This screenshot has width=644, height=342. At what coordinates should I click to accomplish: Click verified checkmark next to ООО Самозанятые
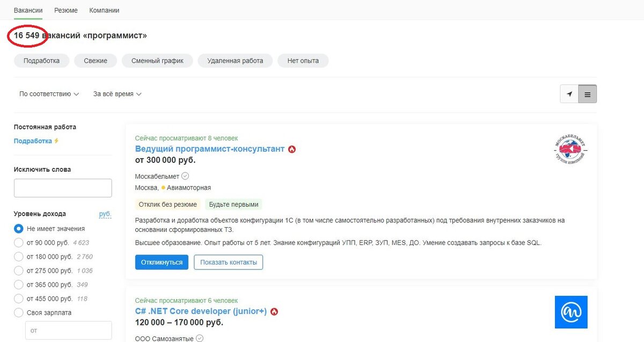200,338
